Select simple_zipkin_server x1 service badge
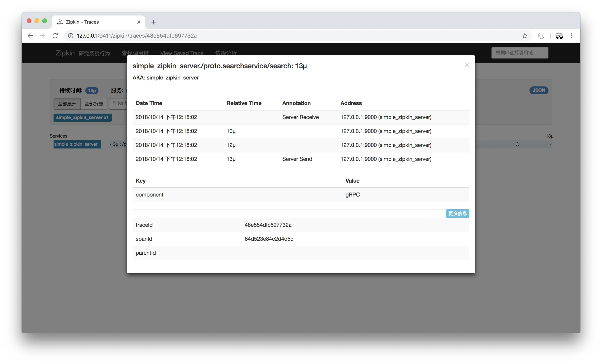Screen dimensions: 602x364 (x=82, y=117)
